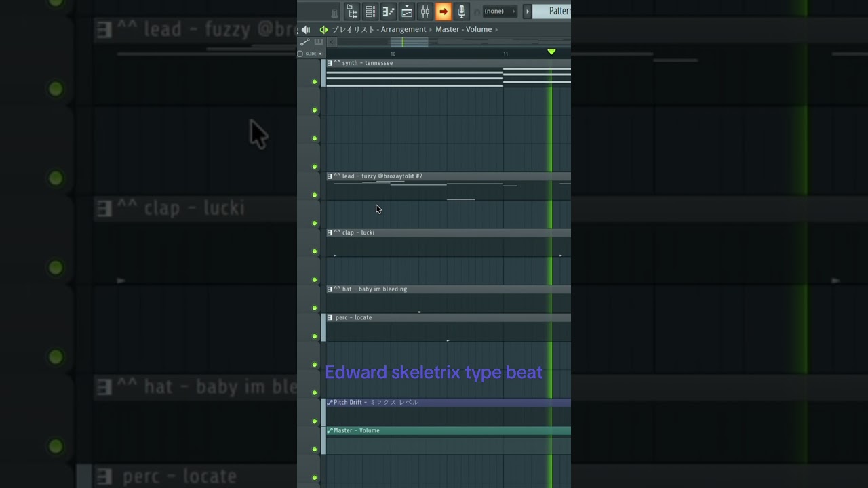Open the browser view toolbar icon
The image size is (868, 488).
click(x=352, y=12)
